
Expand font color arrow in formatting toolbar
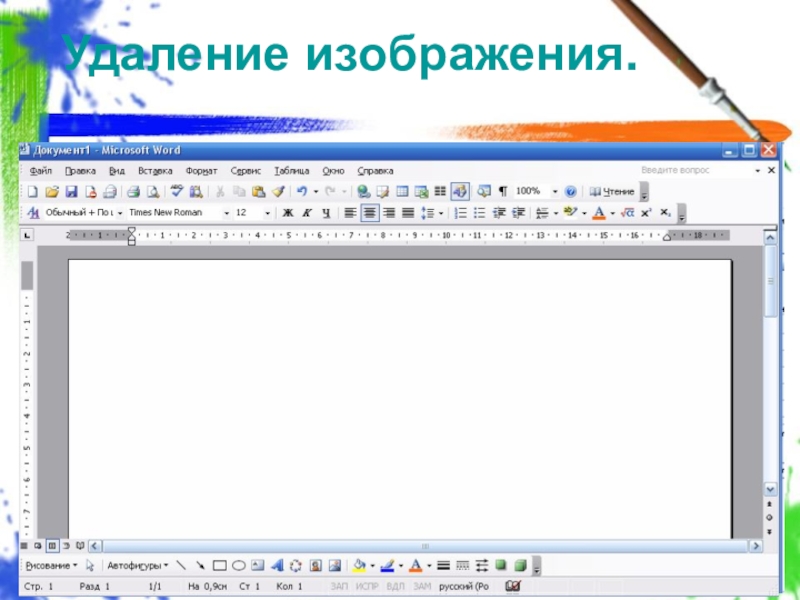[x=612, y=213]
